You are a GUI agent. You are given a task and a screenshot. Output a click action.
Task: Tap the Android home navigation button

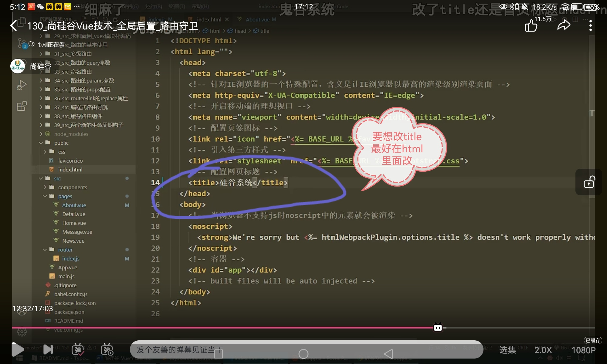(303, 354)
